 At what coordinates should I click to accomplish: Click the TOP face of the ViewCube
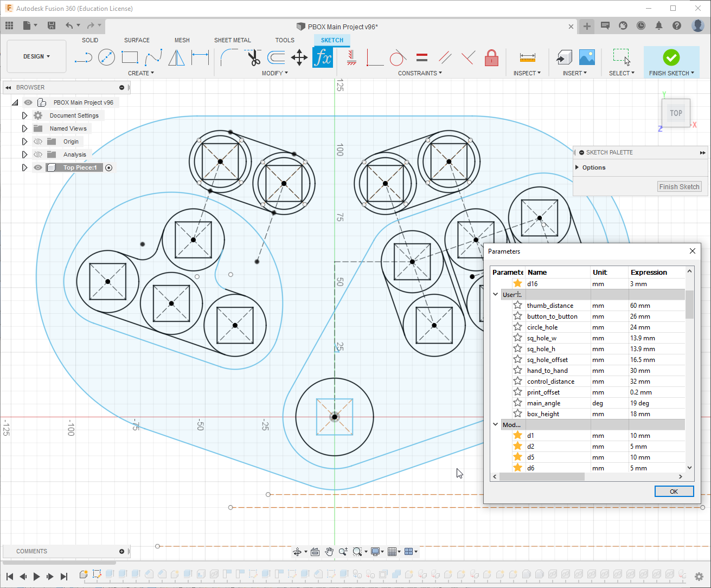[676, 113]
